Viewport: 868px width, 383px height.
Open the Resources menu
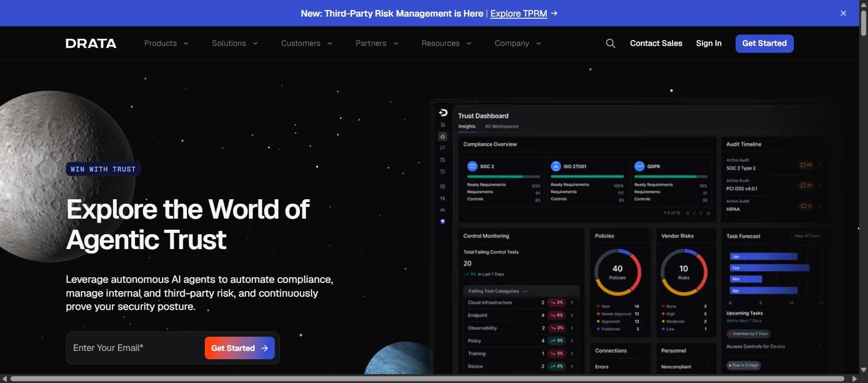pyautogui.click(x=447, y=43)
